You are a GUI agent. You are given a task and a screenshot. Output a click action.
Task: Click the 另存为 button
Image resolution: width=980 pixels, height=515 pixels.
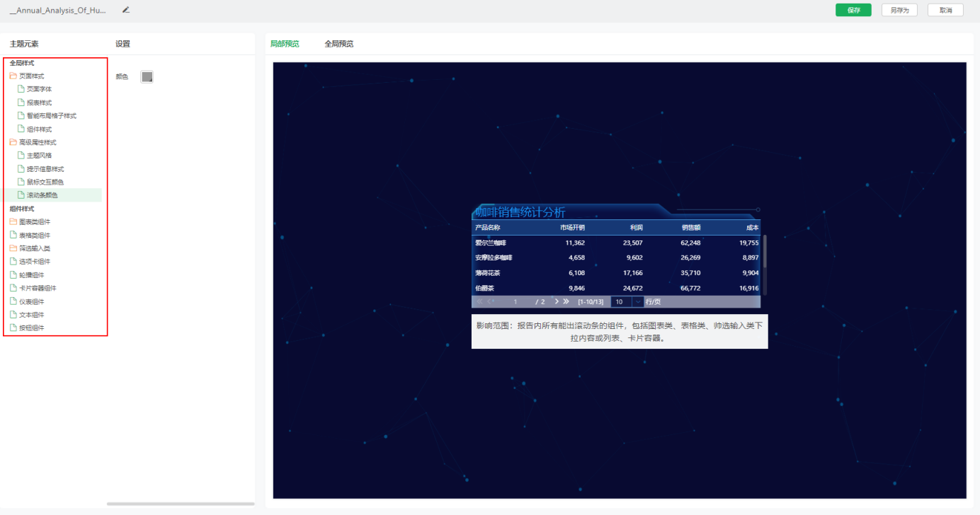click(899, 10)
